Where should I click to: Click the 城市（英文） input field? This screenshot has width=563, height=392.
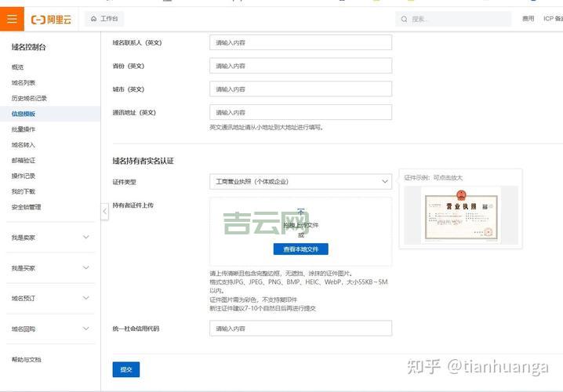click(300, 89)
